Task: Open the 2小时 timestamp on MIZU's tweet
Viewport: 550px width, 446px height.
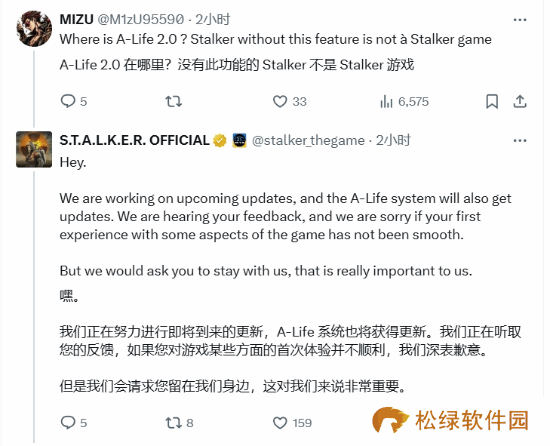Action: click(x=213, y=19)
